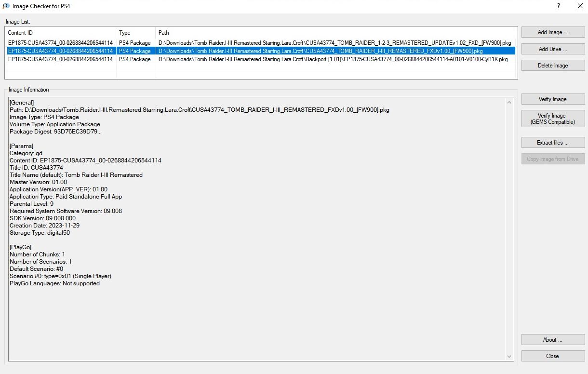
Task: Start Verify Image (GEMS Compatible)
Action: 553,119
